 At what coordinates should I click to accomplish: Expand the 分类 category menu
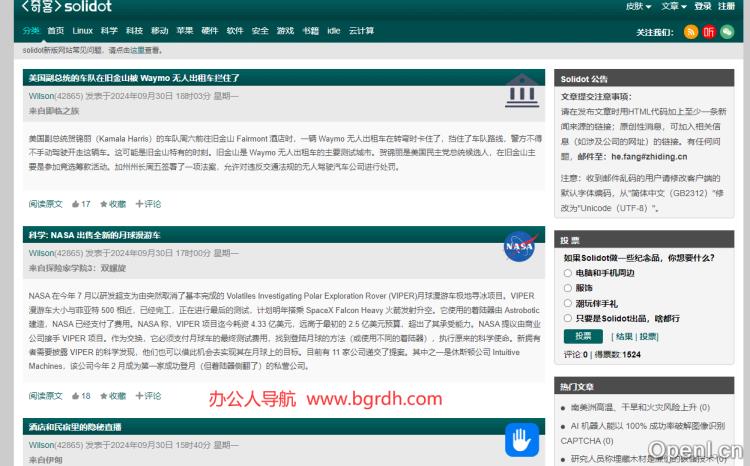tap(31, 31)
